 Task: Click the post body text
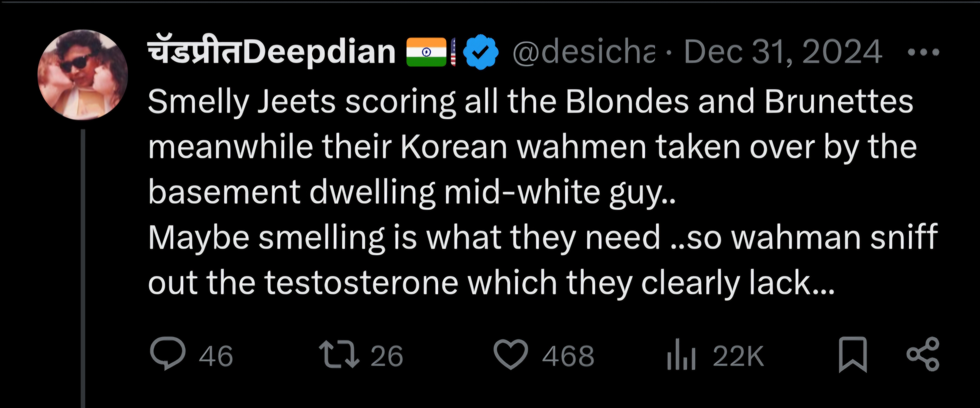pyautogui.click(x=533, y=192)
